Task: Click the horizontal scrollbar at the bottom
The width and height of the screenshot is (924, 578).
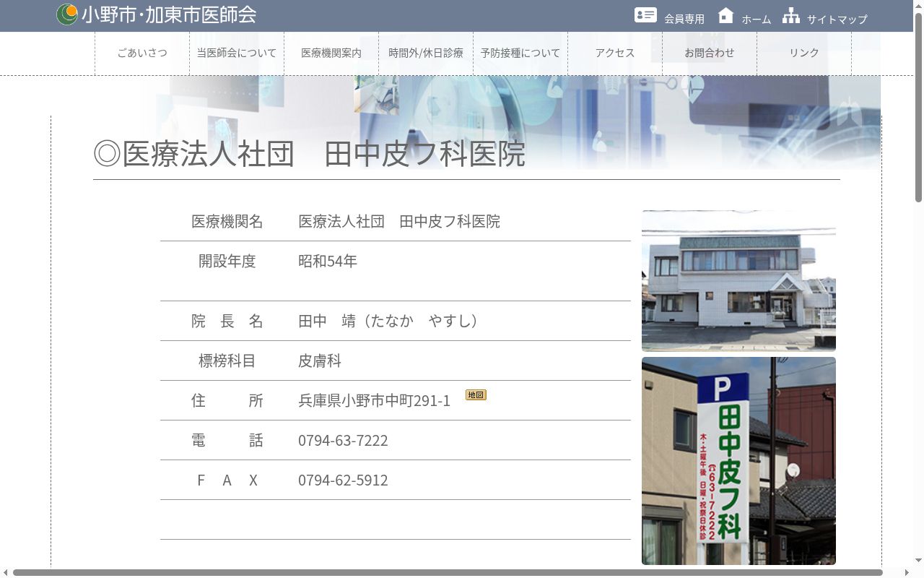Action: (x=448, y=573)
